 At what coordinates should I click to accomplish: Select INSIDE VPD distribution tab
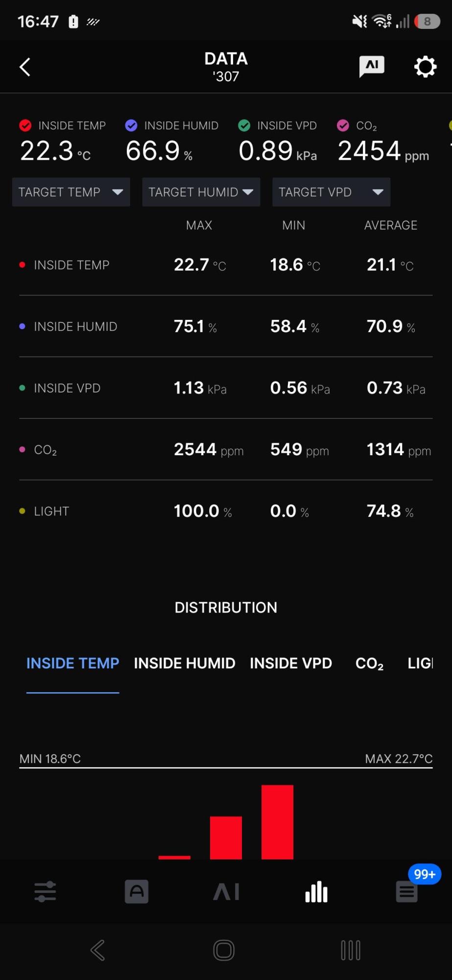[291, 663]
